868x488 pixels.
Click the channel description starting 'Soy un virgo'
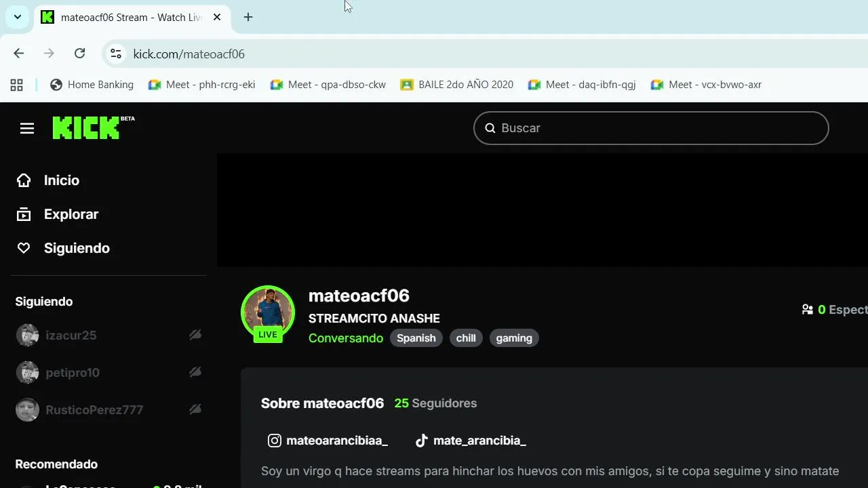click(550, 471)
